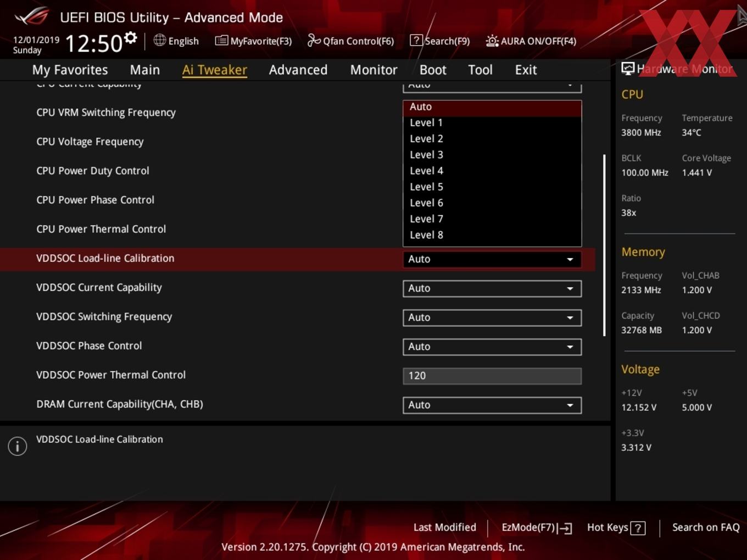Select CPU Voltage Frequency row

click(90, 142)
